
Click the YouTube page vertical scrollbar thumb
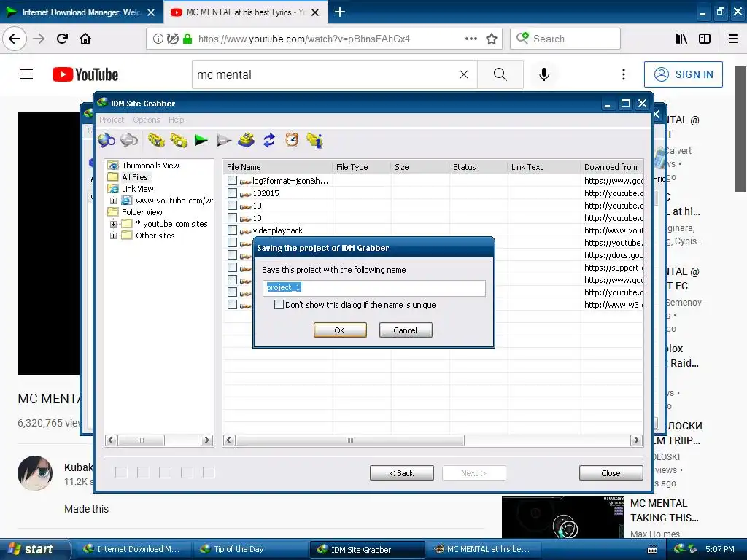pyautogui.click(x=741, y=128)
